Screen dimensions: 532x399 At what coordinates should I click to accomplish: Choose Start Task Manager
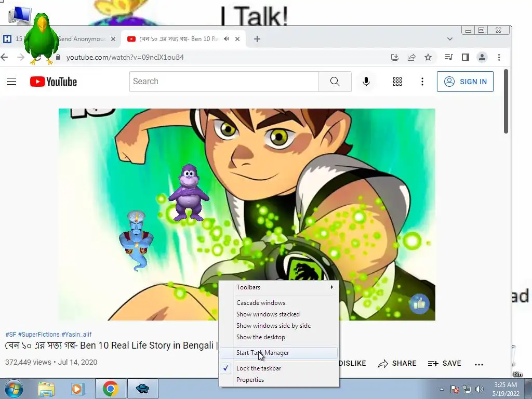pos(279,353)
